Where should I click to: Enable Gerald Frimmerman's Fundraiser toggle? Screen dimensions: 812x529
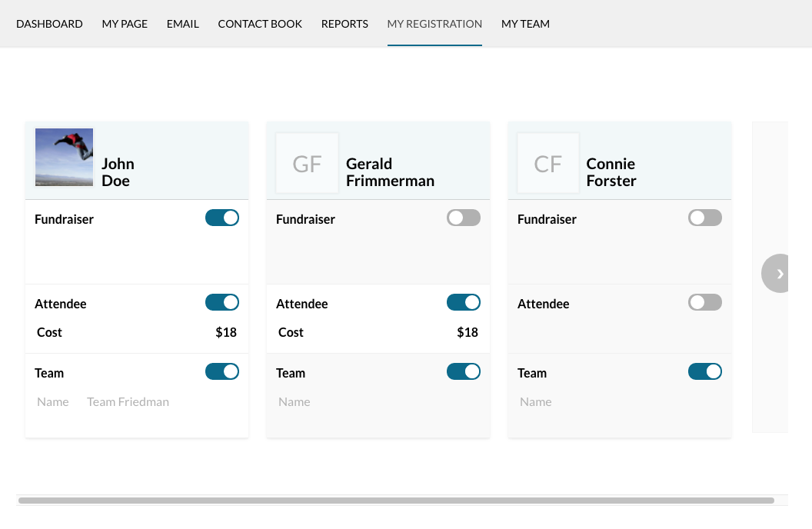tap(464, 218)
